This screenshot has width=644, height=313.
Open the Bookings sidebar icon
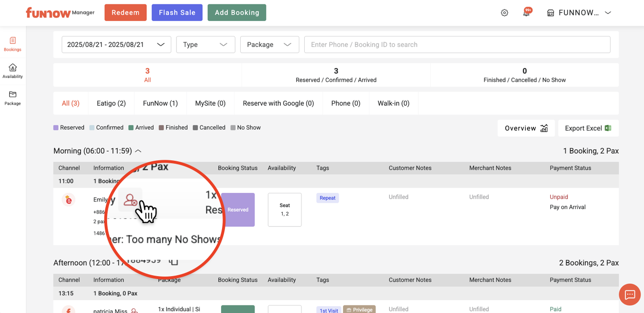12,44
